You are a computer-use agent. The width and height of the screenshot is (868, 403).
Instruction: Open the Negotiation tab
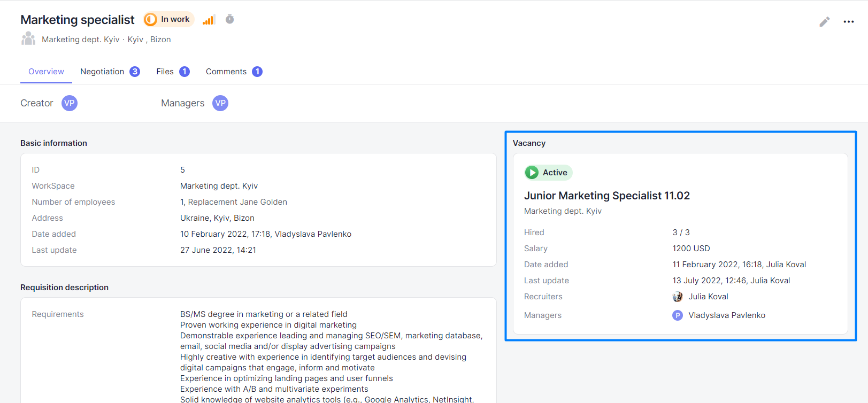(x=102, y=72)
